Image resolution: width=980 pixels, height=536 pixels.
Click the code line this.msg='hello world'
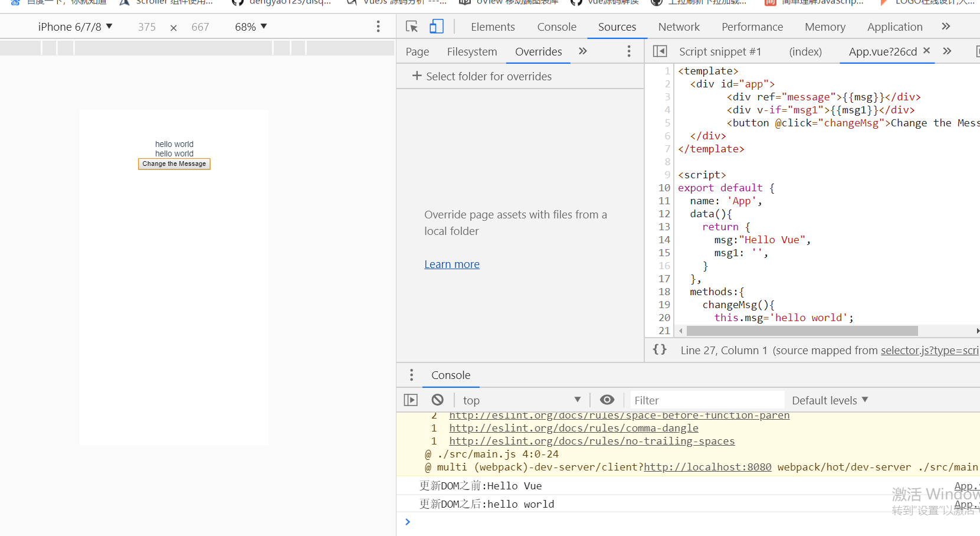click(784, 318)
